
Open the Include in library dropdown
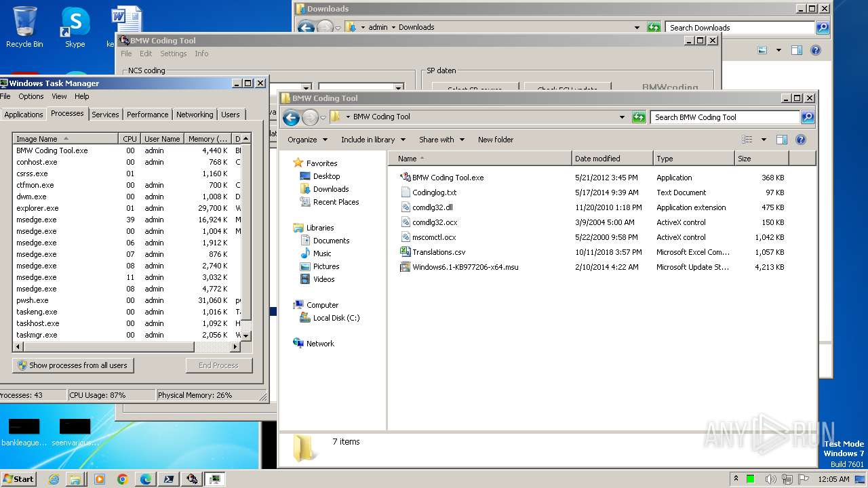click(374, 140)
